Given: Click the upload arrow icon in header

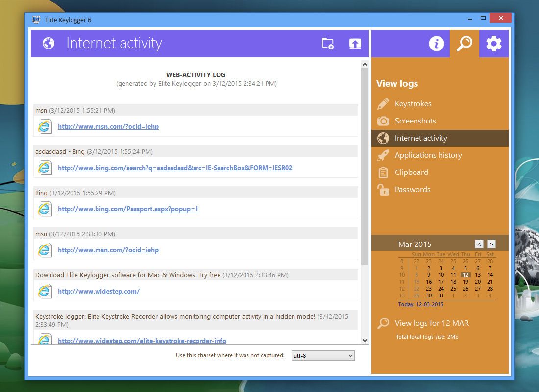Looking at the screenshot, I should (355, 44).
